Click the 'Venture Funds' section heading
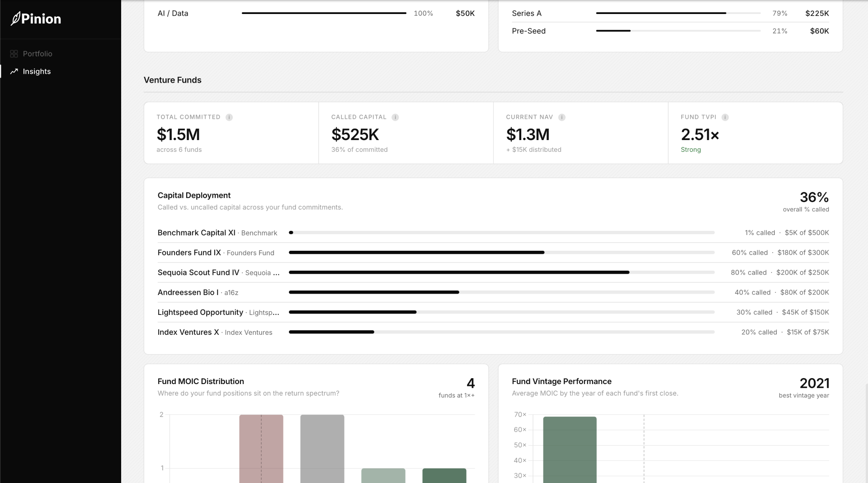Viewport: 868px width, 483px height. [173, 80]
